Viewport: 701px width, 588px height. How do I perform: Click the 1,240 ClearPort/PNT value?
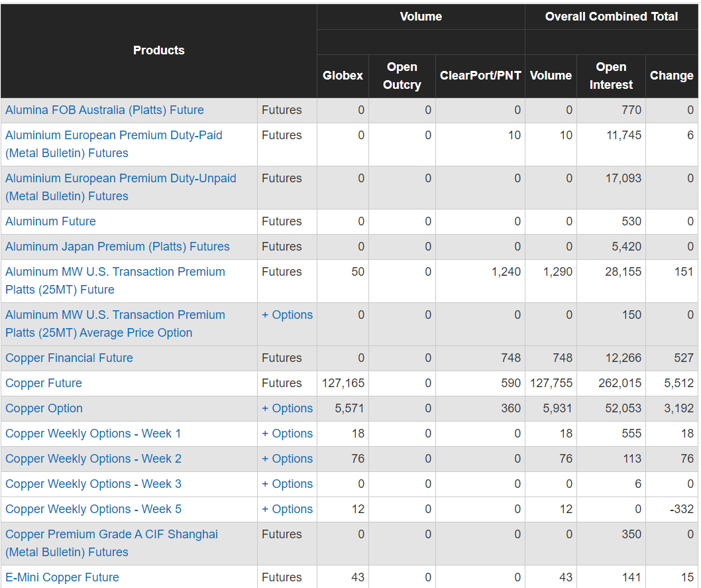click(506, 271)
